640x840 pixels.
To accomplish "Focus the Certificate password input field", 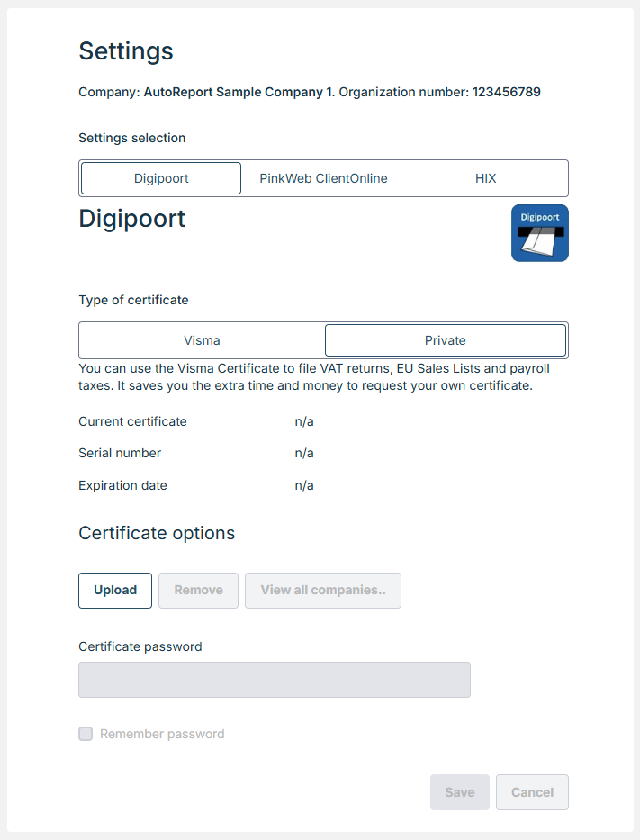I will click(x=274, y=680).
